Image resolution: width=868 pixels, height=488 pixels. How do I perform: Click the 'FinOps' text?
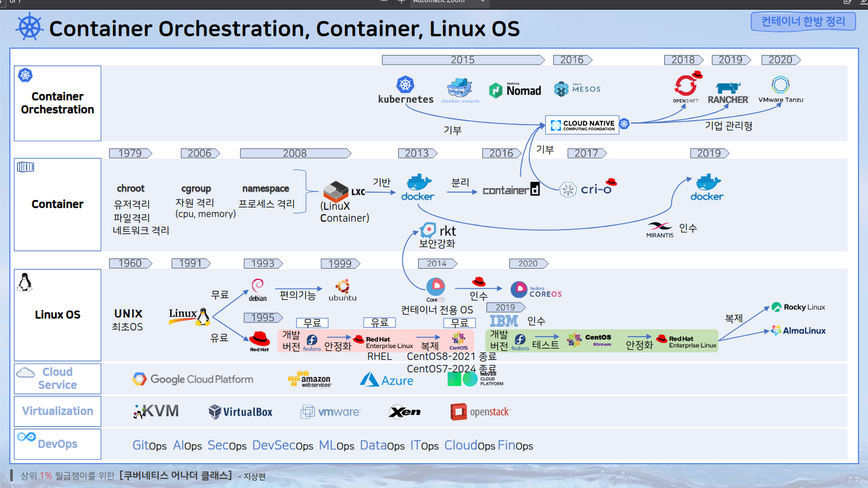pos(516,445)
